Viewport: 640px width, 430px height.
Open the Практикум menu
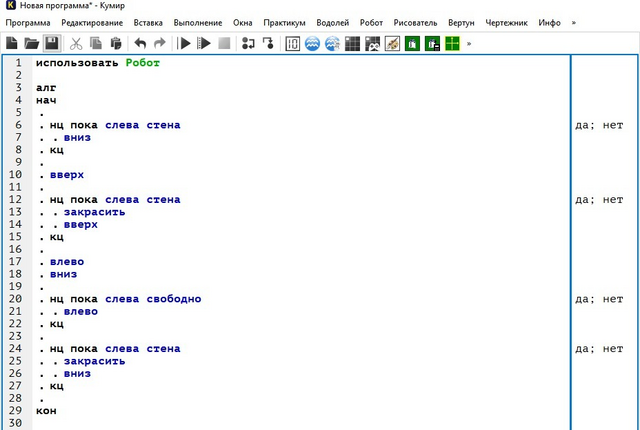coord(284,23)
